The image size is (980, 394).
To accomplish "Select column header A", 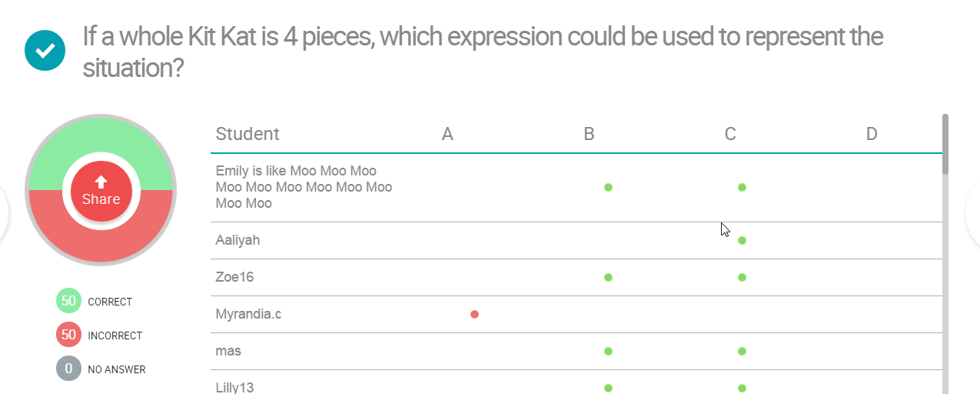I will pyautogui.click(x=447, y=134).
